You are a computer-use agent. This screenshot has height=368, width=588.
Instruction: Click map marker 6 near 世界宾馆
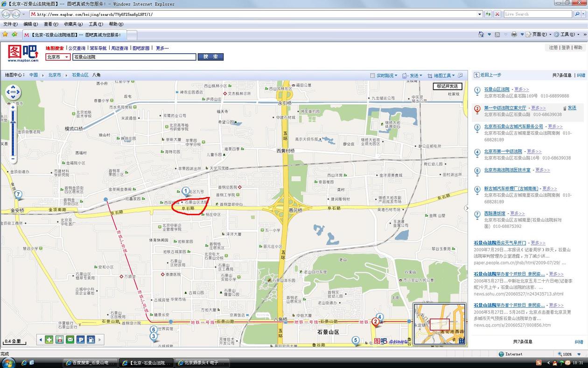[153, 330]
